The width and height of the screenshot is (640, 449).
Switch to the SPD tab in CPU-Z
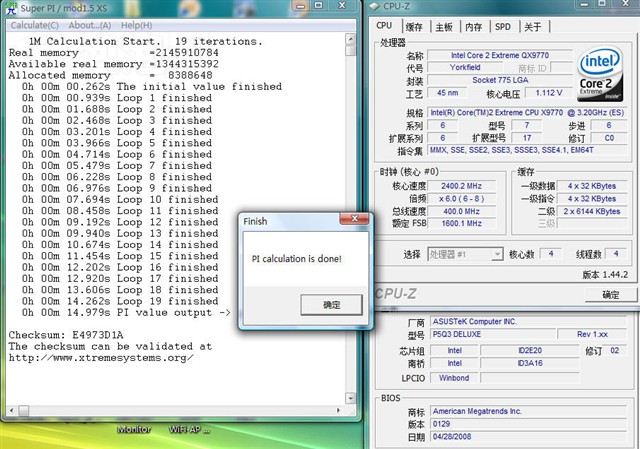tap(503, 27)
